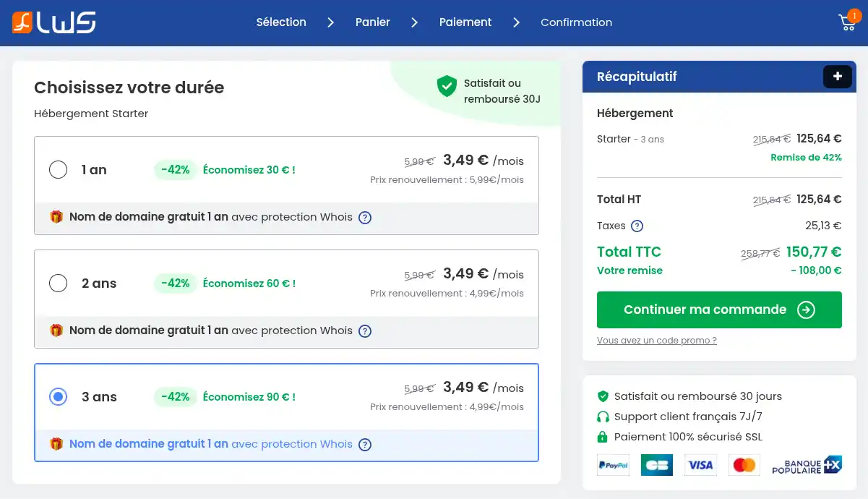Select the 3 ans duration radio button
Viewport: 868px width, 499px height.
(58, 397)
